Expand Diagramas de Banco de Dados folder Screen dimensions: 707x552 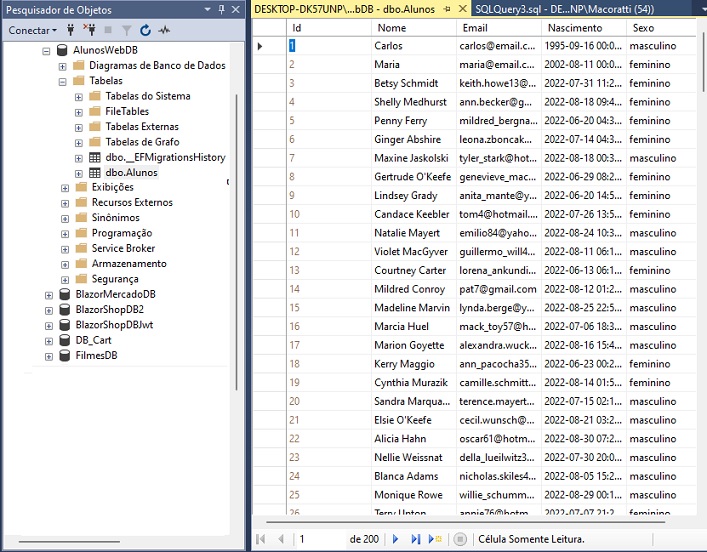click(62, 66)
